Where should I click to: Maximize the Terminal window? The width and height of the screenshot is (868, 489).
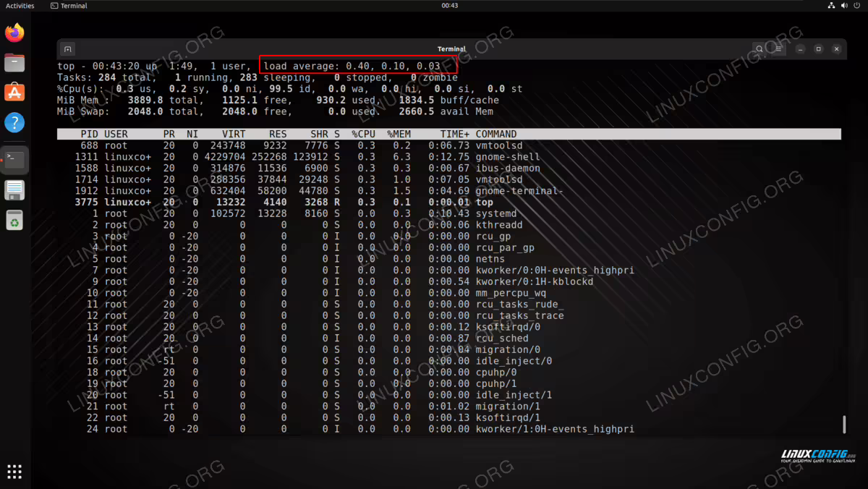818,49
